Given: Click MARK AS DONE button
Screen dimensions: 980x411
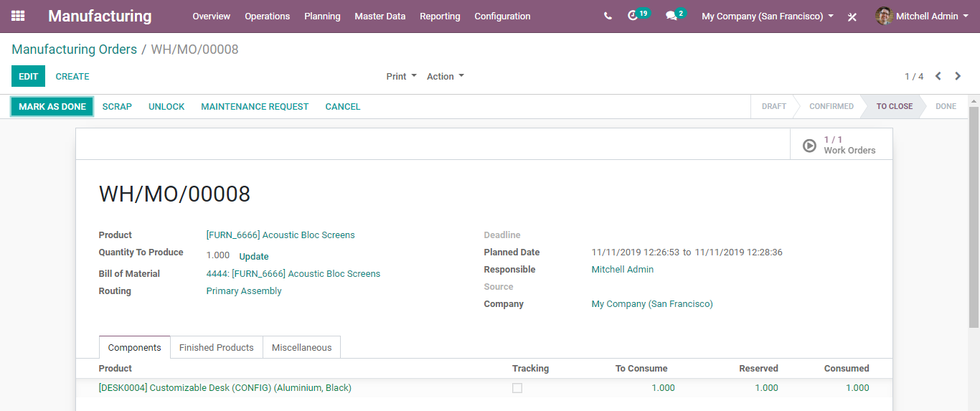Looking at the screenshot, I should (52, 106).
